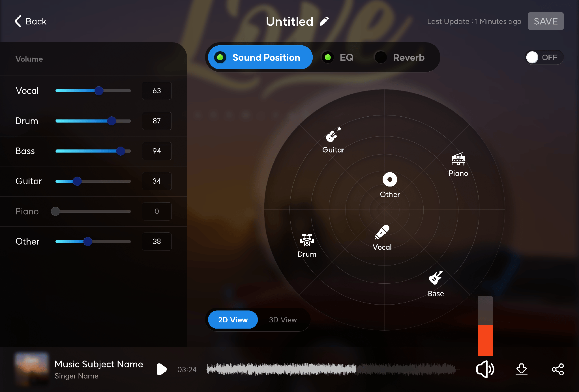
Task: Click the Other volume slider handle
Action: (x=88, y=241)
